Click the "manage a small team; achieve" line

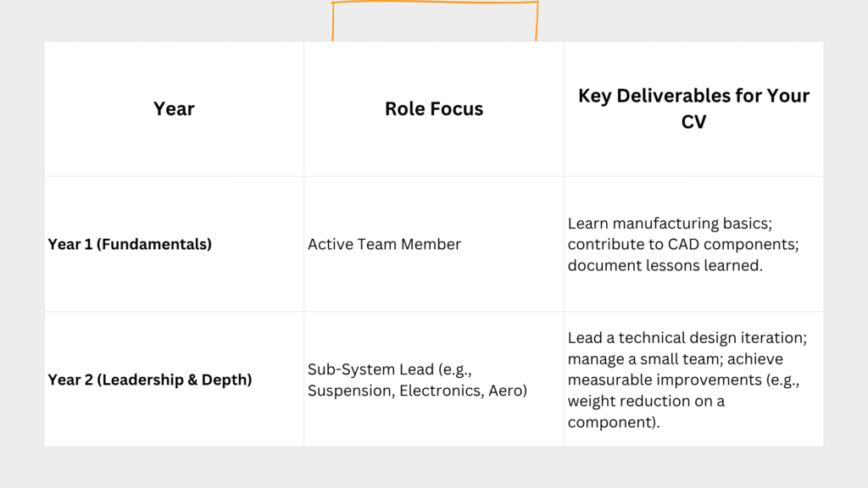click(x=674, y=358)
